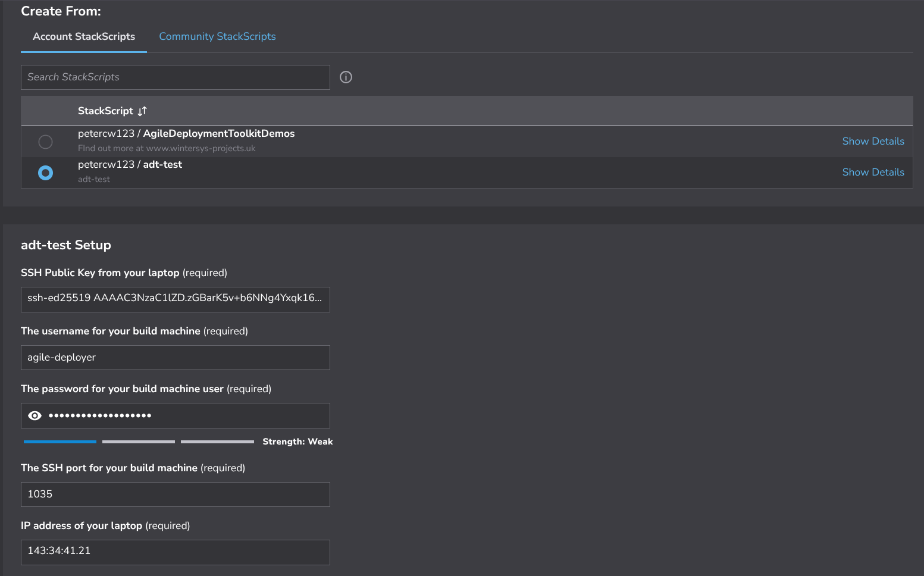This screenshot has width=924, height=576.
Task: Click the Strength: Weak indicator text
Action: 297,442
